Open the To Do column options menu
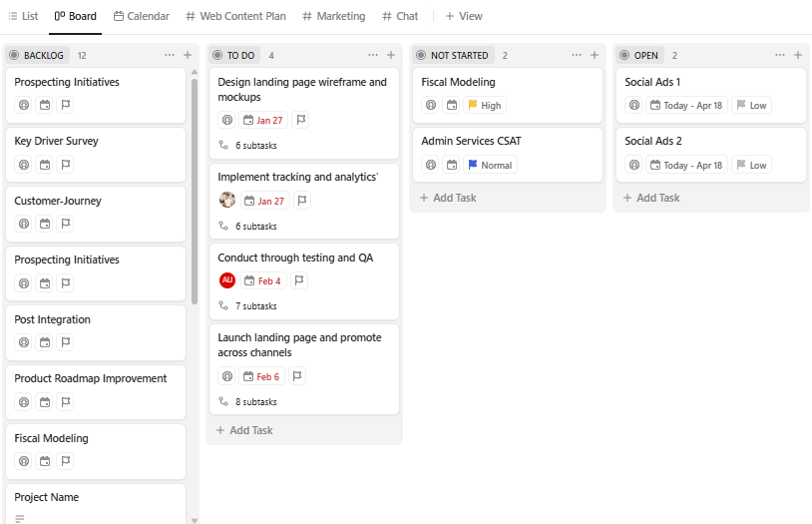The width and height of the screenshot is (812, 524). click(x=373, y=55)
